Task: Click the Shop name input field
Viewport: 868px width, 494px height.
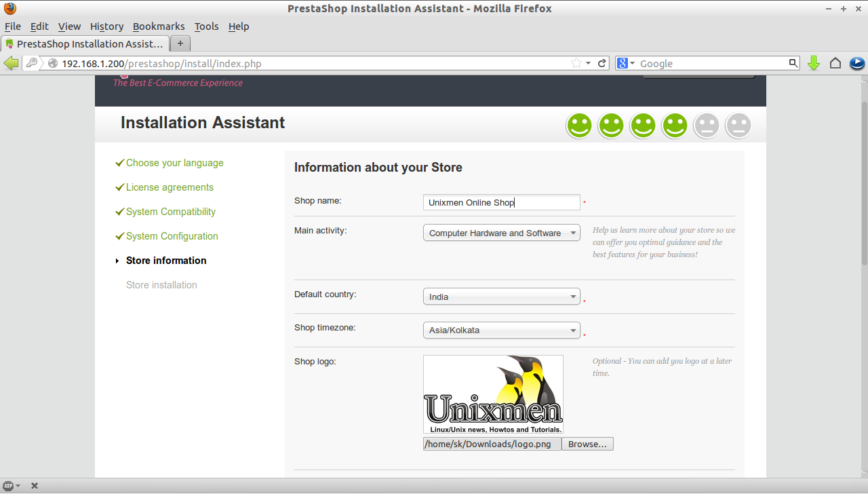Action: tap(502, 202)
